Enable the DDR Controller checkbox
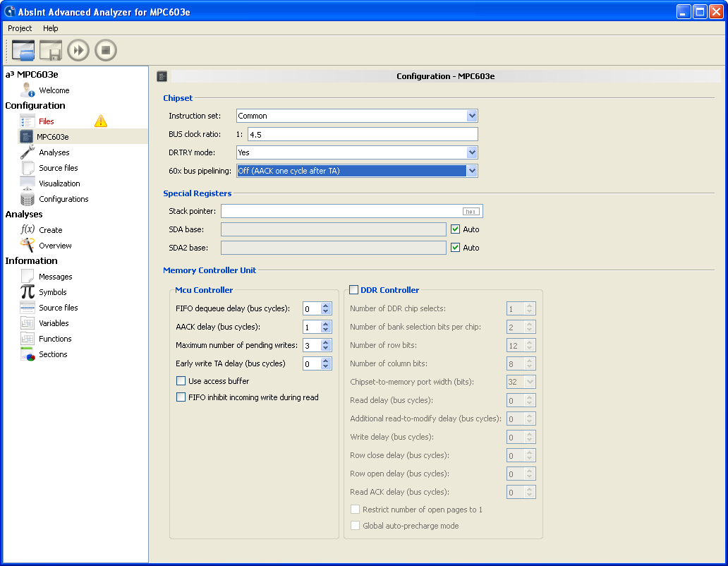The height and width of the screenshot is (566, 728). (x=354, y=290)
